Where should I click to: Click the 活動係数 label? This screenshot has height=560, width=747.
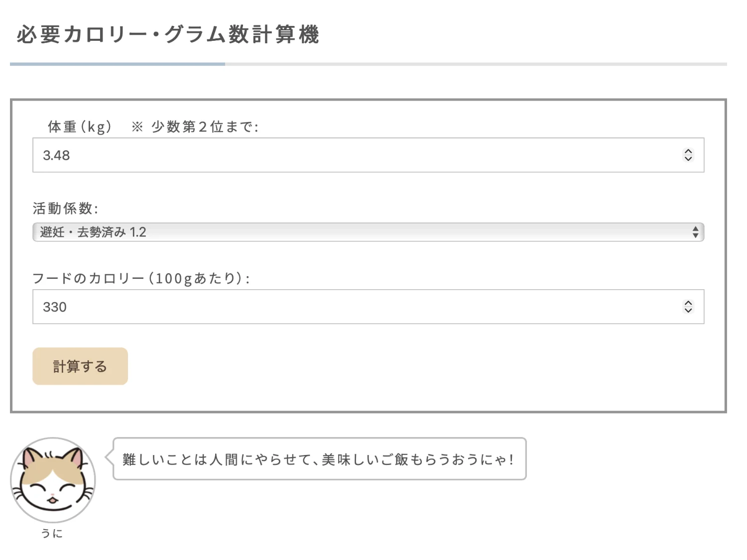65,208
